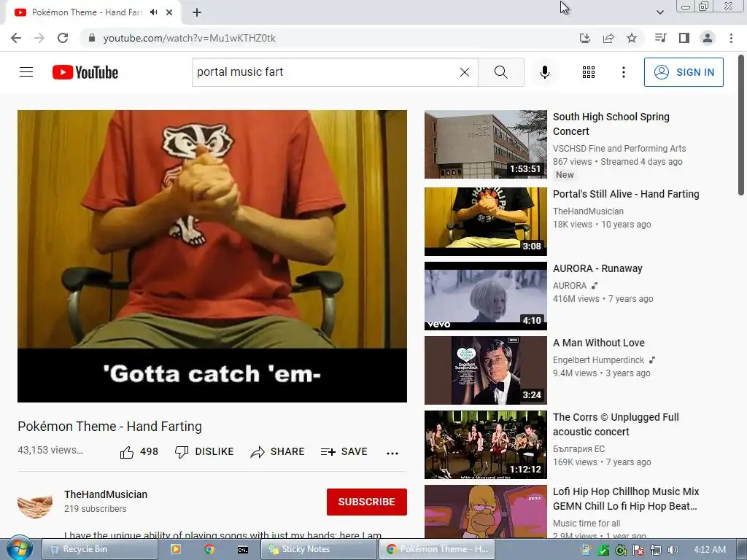Image resolution: width=747 pixels, height=560 pixels.
Task: Clear the search box text
Action: click(464, 72)
